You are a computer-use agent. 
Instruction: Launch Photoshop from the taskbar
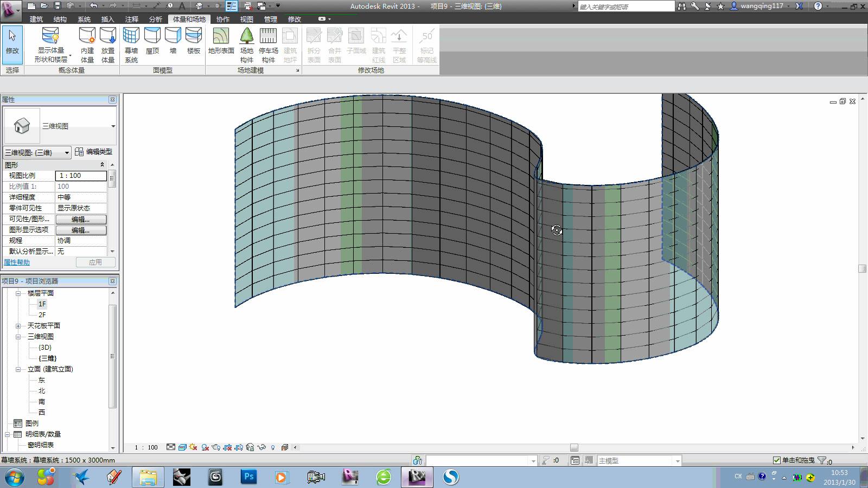click(x=248, y=477)
